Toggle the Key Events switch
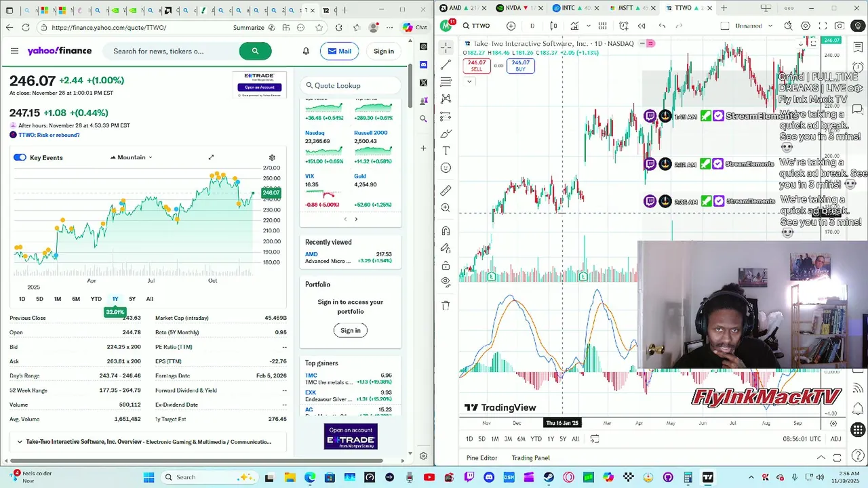This screenshot has height=488, width=868. pos(20,157)
